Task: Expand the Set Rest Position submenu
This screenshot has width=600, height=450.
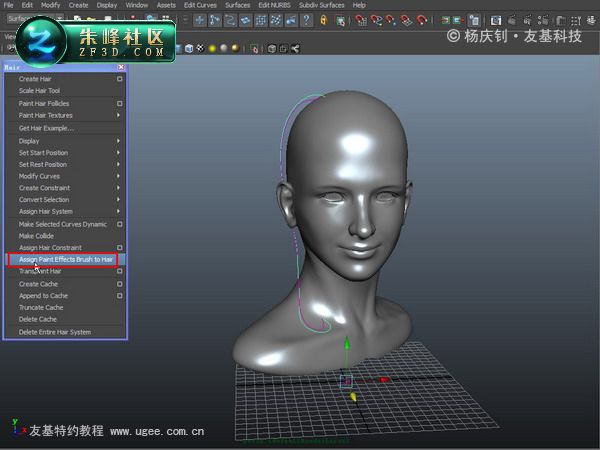Action: click(118, 165)
